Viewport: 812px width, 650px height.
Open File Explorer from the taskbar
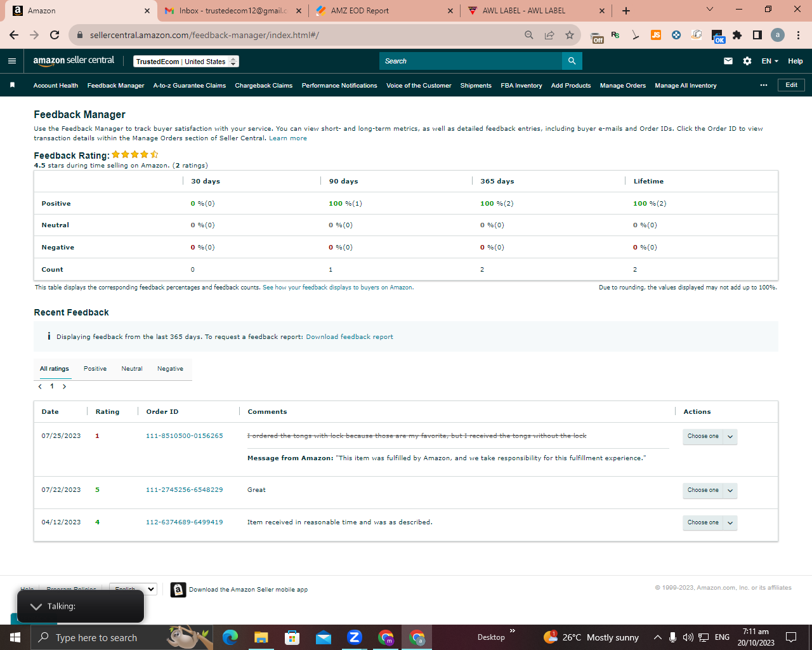[x=261, y=637]
